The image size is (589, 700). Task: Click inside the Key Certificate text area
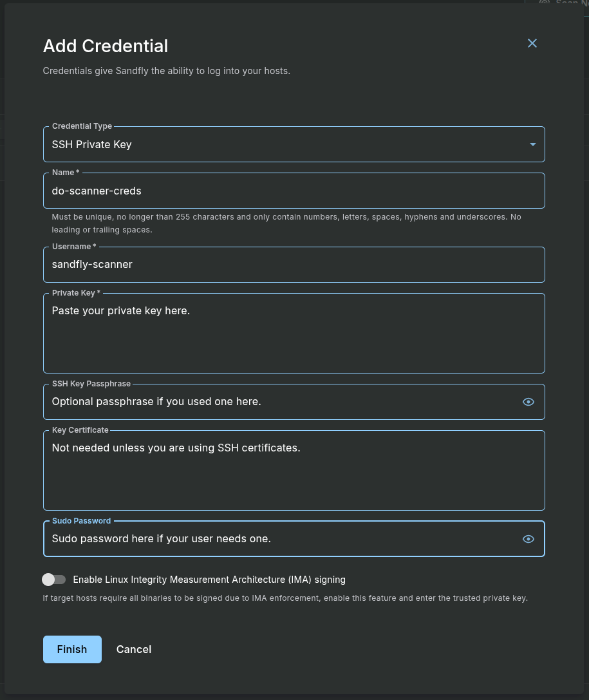click(x=294, y=471)
